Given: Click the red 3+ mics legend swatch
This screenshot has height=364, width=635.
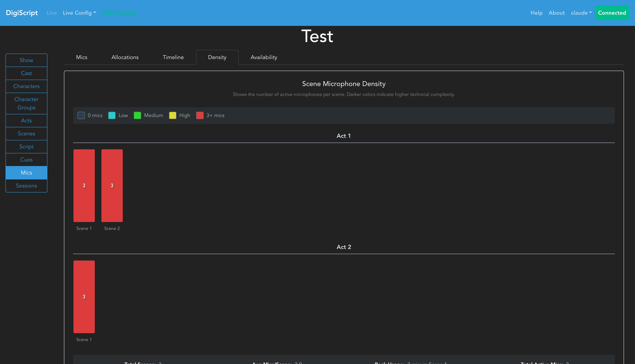Looking at the screenshot, I should [x=200, y=115].
